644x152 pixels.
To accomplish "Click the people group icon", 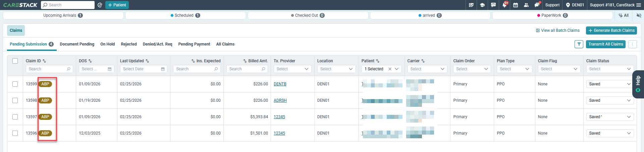I will (x=526, y=5).
